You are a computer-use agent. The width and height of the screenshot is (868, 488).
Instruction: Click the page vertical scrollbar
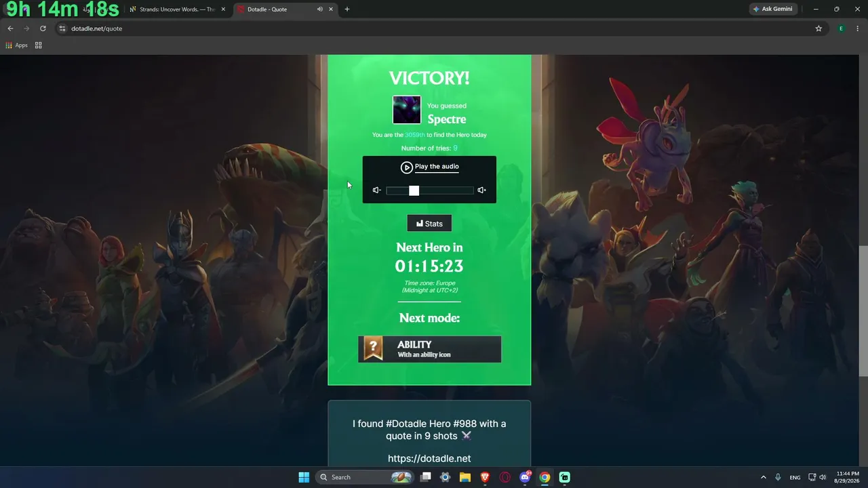tap(863, 311)
